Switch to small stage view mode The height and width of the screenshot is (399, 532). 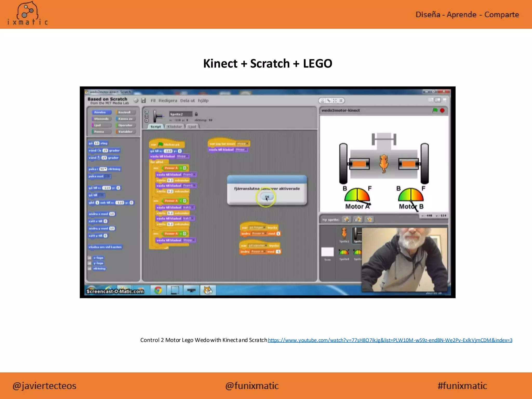coord(431,100)
